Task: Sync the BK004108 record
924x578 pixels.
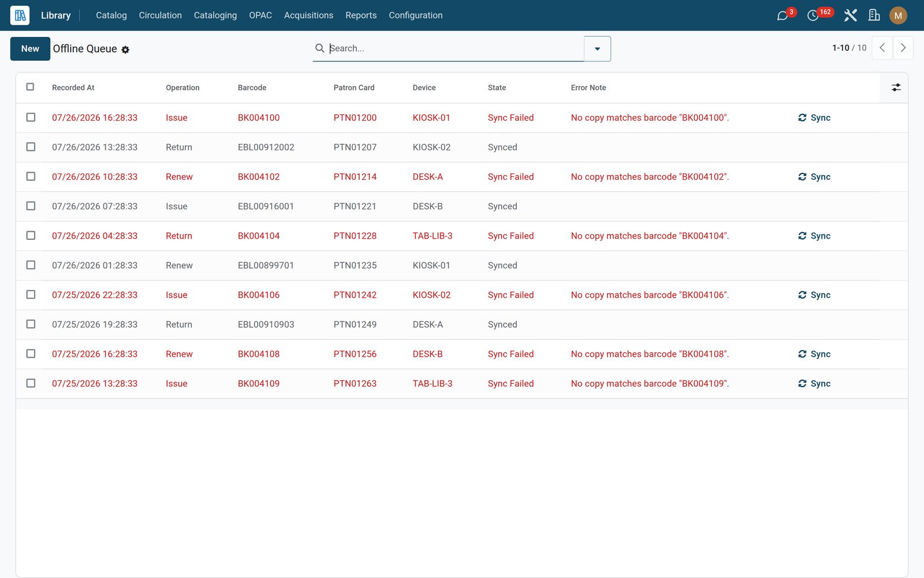Action: [x=814, y=354]
